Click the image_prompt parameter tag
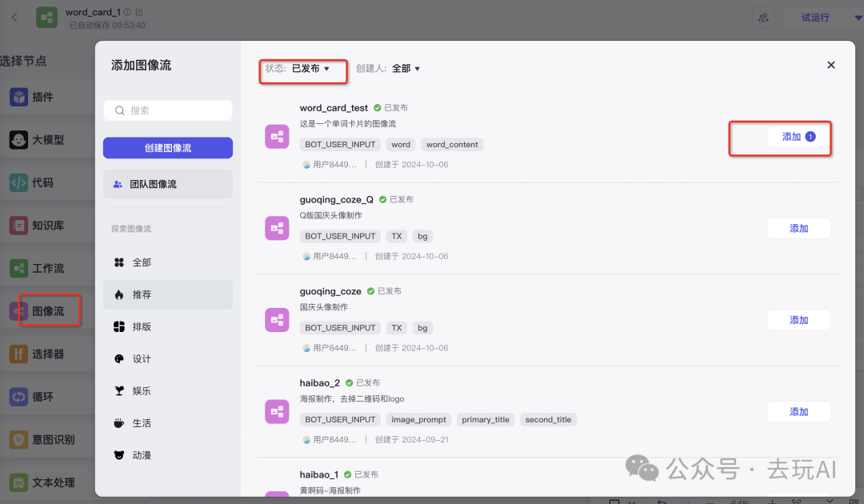 tap(418, 420)
